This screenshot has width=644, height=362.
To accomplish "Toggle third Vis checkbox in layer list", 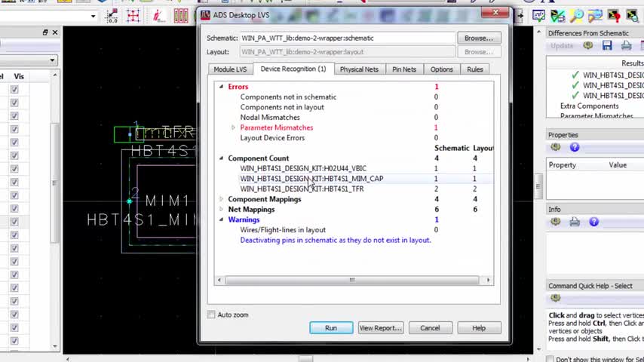I will (x=14, y=116).
